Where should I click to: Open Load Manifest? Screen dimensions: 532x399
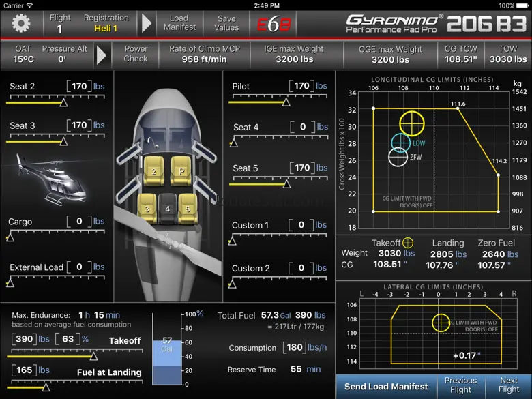tap(179, 23)
